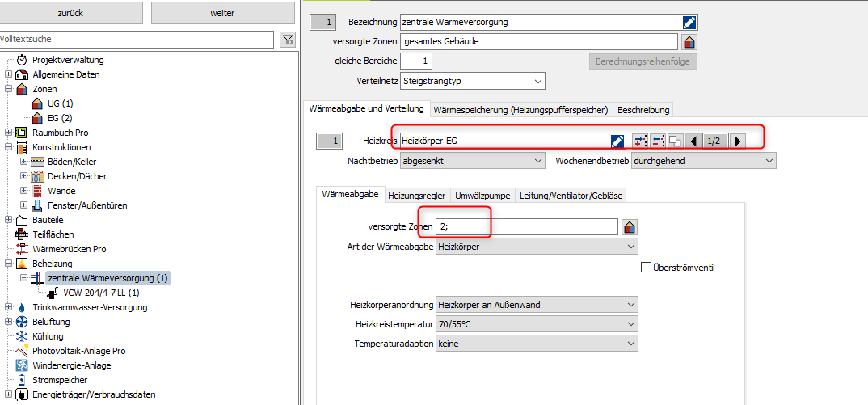
Task: Click the edit pencil icon beside Bezeichnung field
Action: (689, 23)
